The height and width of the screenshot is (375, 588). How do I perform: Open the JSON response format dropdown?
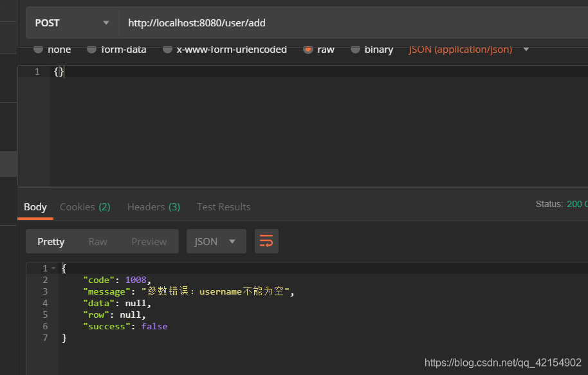(x=216, y=241)
